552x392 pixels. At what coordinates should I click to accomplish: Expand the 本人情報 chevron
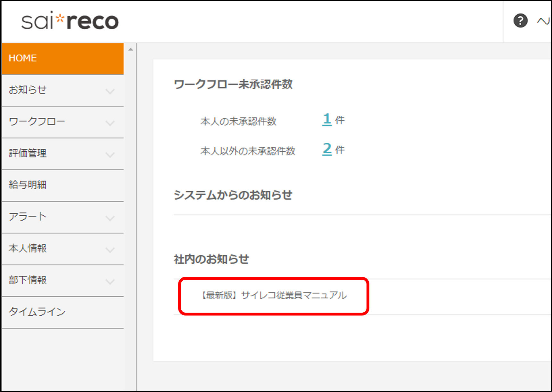point(110,250)
